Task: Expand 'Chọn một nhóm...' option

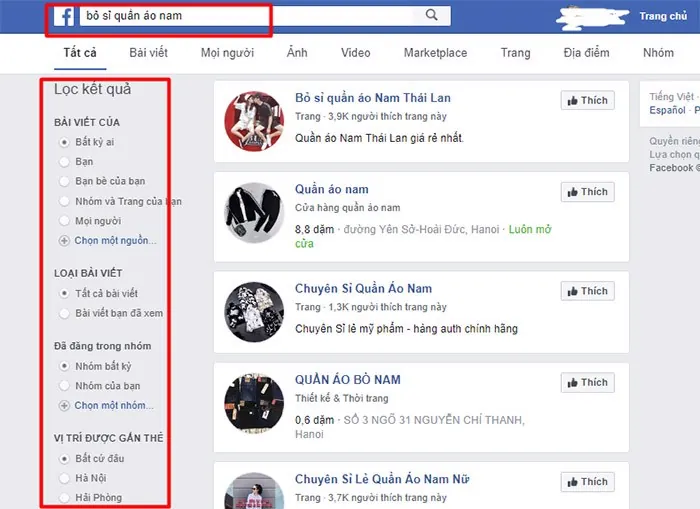Action: 106,405
